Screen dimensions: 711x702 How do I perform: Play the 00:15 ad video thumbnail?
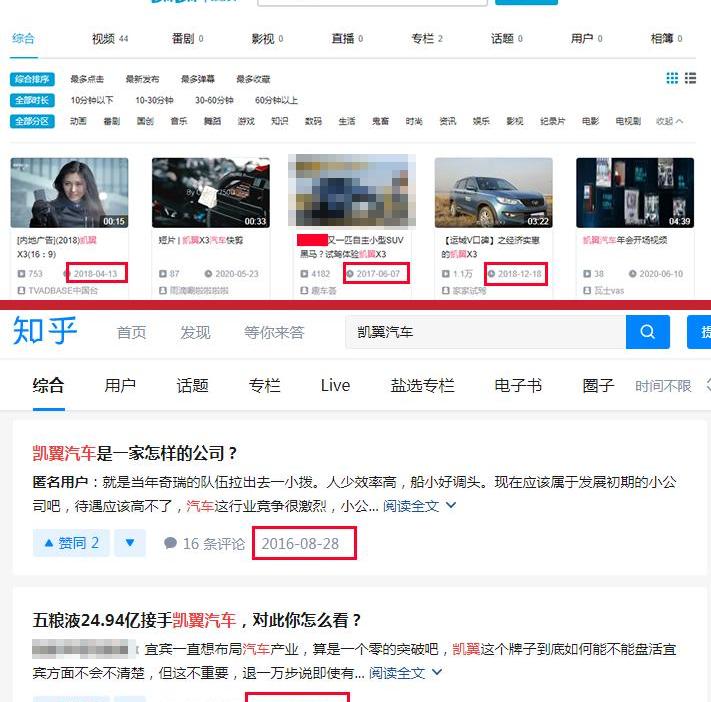(x=69, y=192)
